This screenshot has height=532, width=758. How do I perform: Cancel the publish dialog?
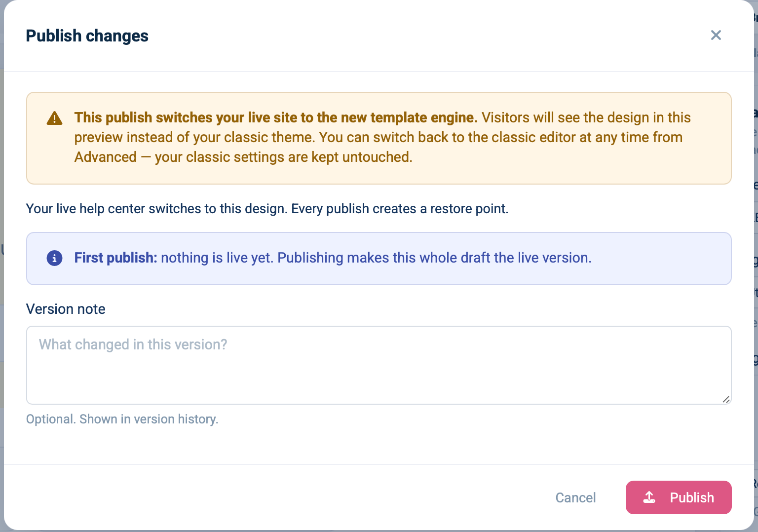pyautogui.click(x=575, y=497)
